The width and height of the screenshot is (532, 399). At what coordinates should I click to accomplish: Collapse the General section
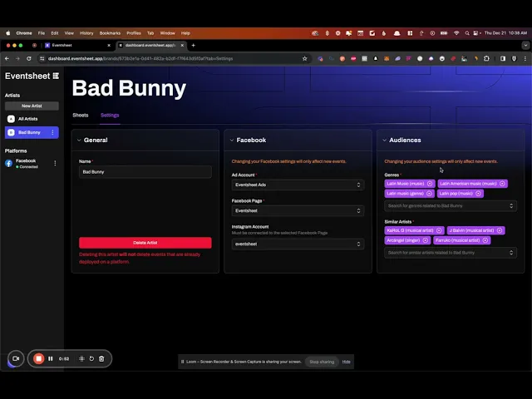coord(79,140)
